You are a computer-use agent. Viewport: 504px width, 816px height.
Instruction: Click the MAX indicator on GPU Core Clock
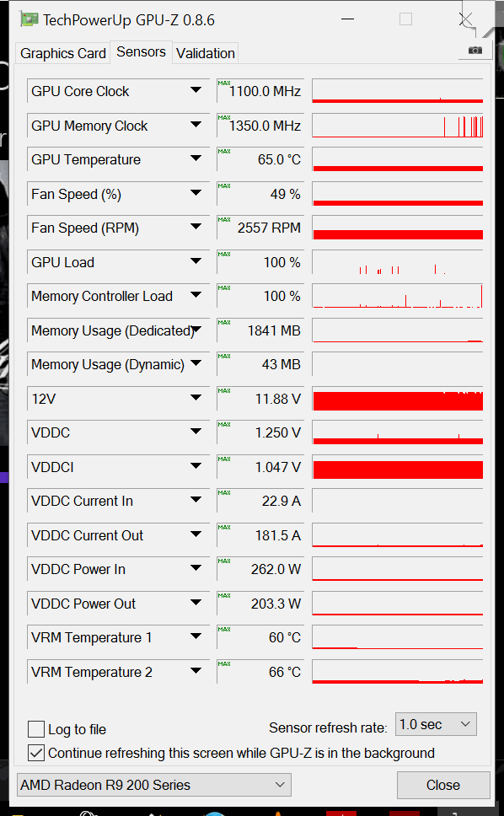click(224, 83)
